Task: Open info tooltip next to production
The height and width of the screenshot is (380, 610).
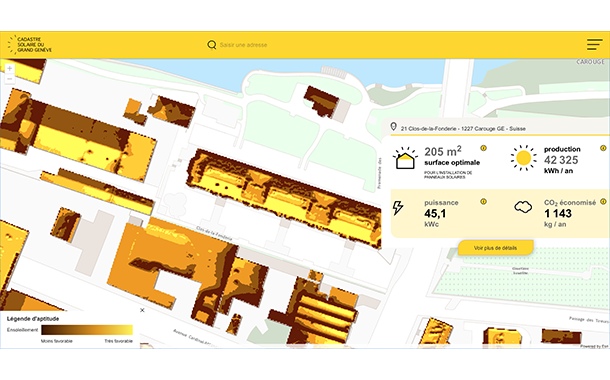Action: click(603, 148)
